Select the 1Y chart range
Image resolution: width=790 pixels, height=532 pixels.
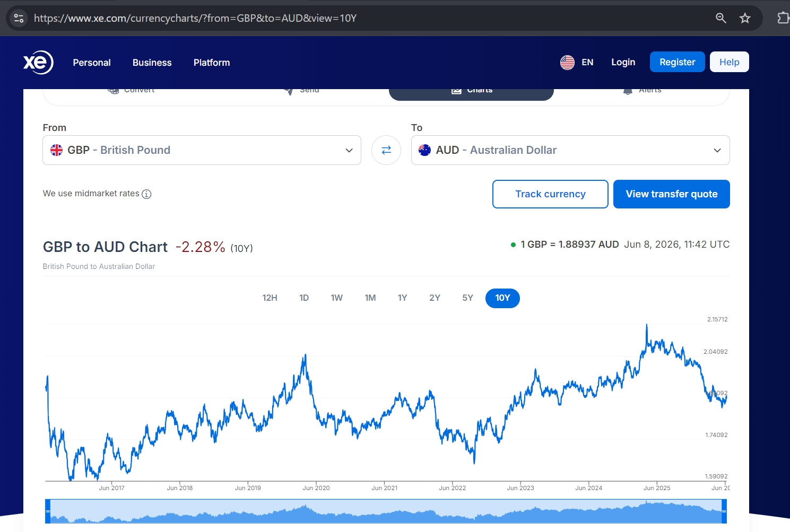click(402, 298)
